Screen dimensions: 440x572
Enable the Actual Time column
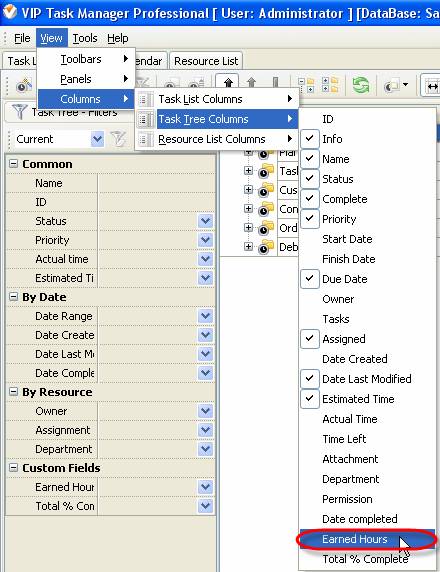pyautogui.click(x=367, y=419)
